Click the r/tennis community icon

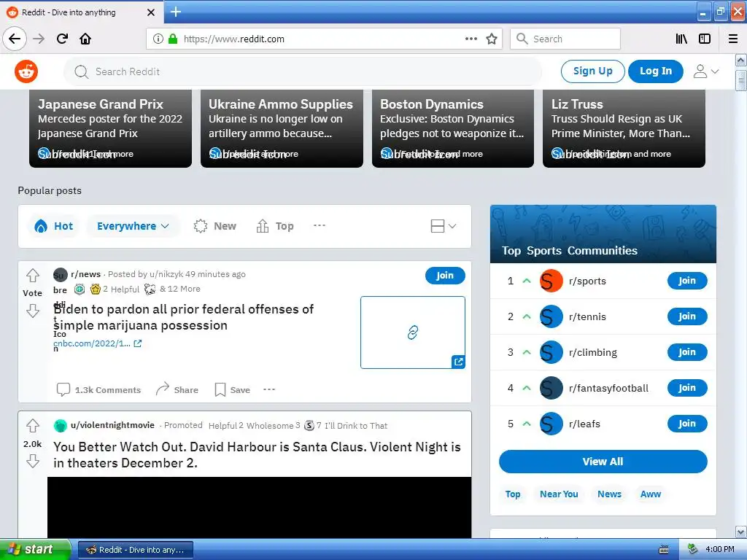pos(551,316)
